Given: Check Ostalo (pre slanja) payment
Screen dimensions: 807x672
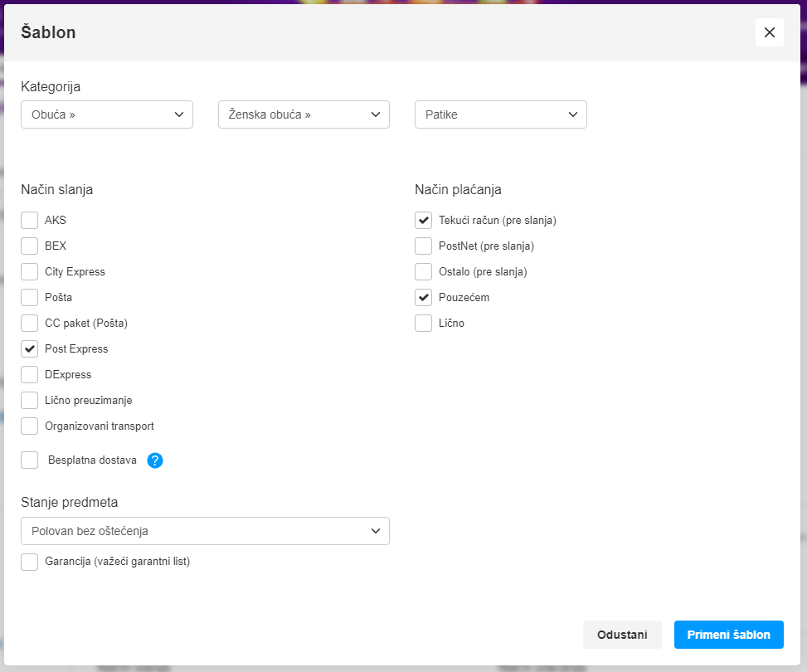Looking at the screenshot, I should (424, 272).
